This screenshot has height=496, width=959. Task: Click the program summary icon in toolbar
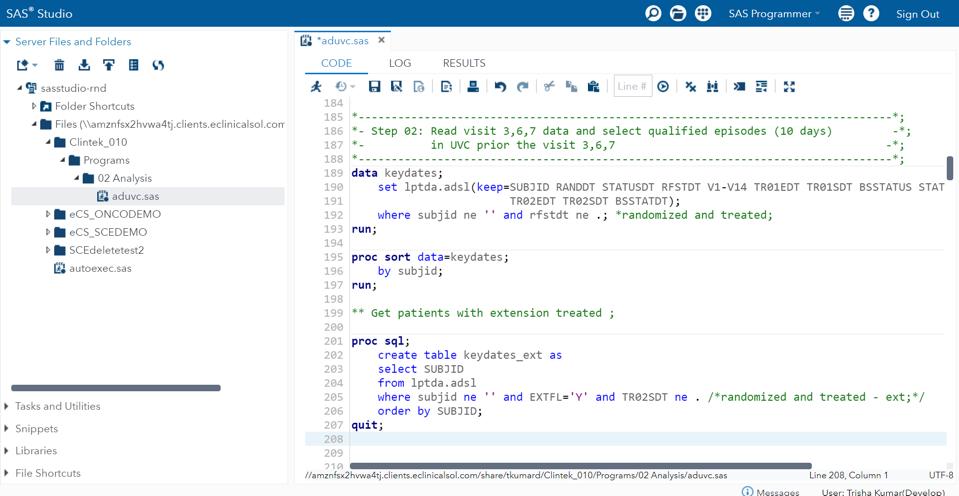(x=446, y=86)
